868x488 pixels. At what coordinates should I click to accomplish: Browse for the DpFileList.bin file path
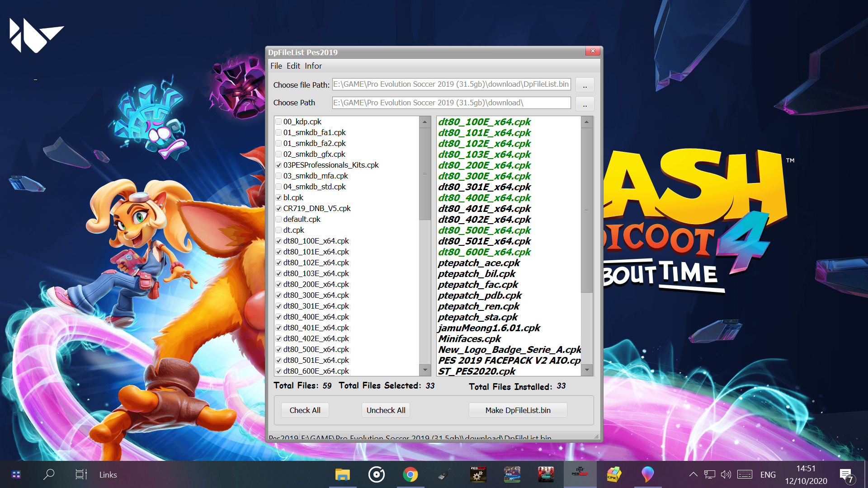coord(585,85)
